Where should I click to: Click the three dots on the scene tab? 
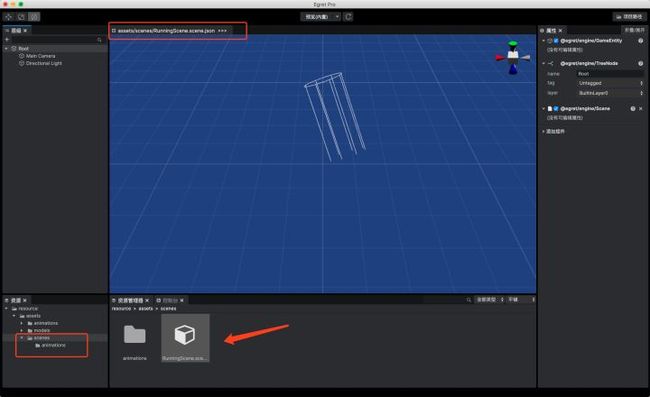[x=223, y=31]
